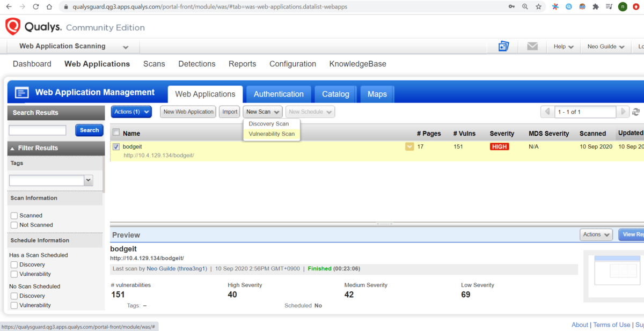644x331 pixels.
Task: Expand the Help menu
Action: coord(563,47)
